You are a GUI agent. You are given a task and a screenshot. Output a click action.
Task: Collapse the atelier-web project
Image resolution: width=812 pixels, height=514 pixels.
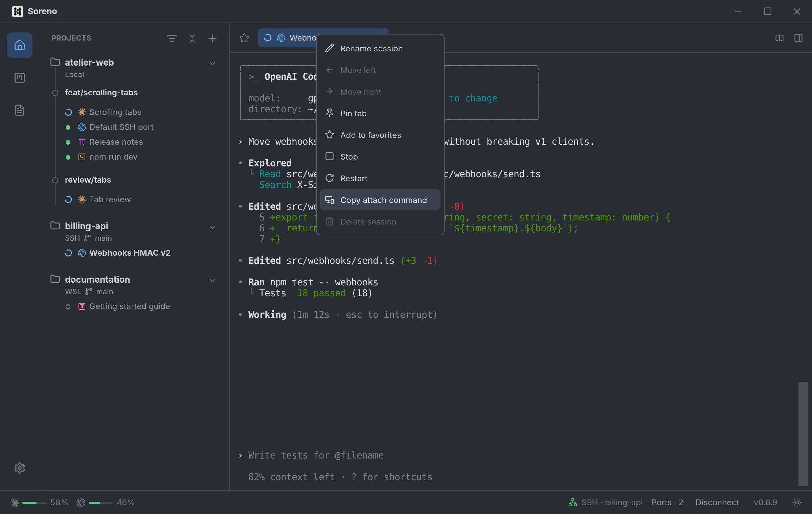[x=212, y=63]
